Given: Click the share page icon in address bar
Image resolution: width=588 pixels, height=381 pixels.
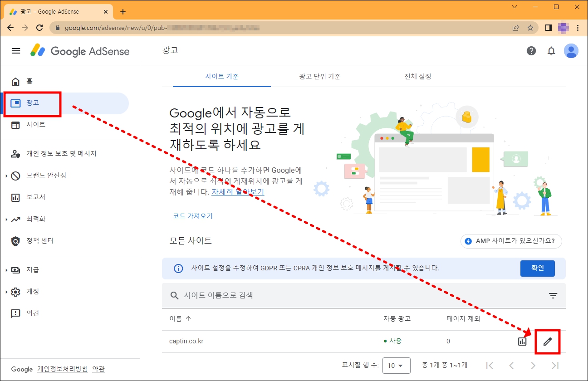Looking at the screenshot, I should [516, 28].
